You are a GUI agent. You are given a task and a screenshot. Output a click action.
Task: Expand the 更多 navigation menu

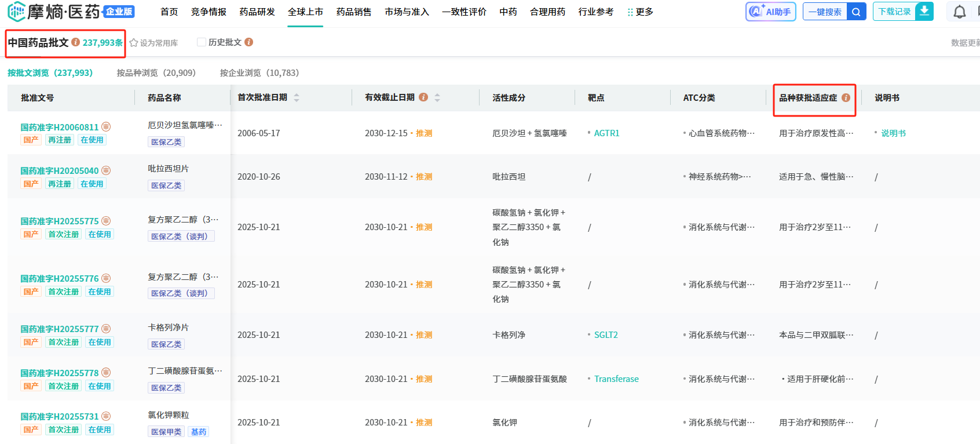point(640,12)
